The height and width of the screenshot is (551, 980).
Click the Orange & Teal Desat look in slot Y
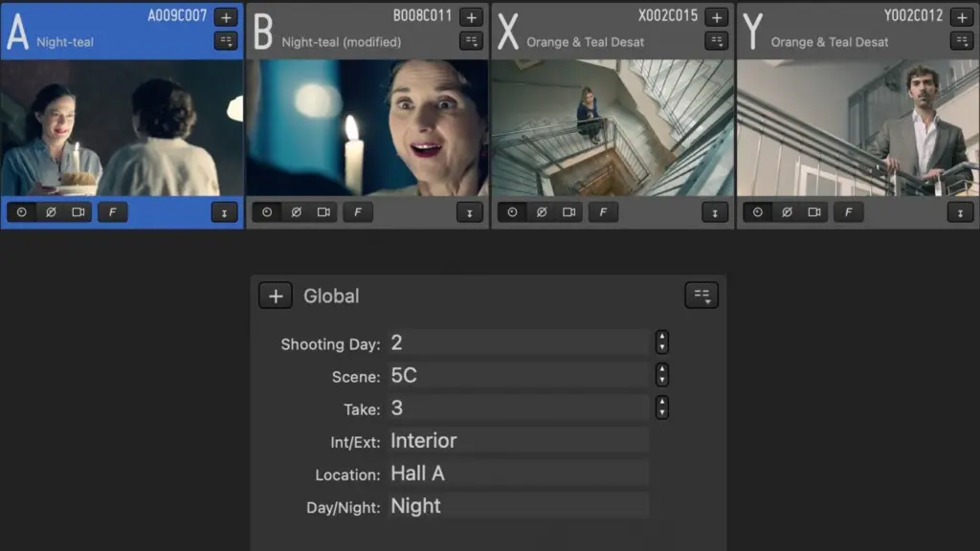(x=830, y=42)
